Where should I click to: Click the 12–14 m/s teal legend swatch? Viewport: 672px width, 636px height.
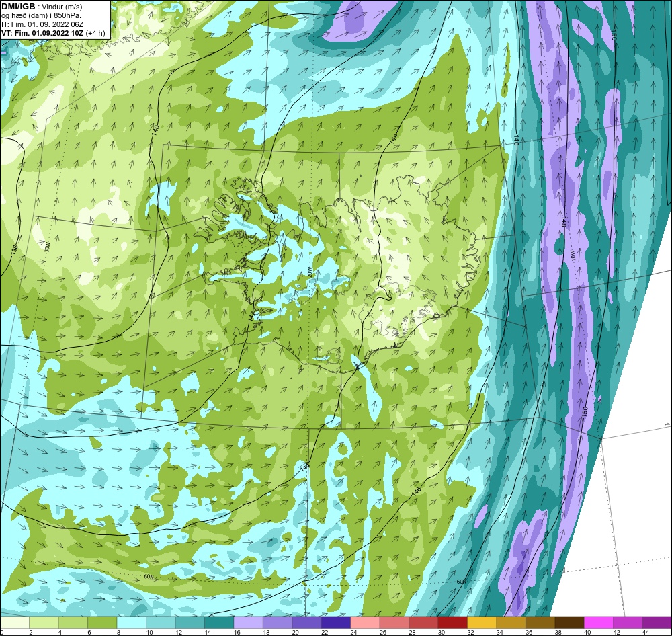point(190,623)
